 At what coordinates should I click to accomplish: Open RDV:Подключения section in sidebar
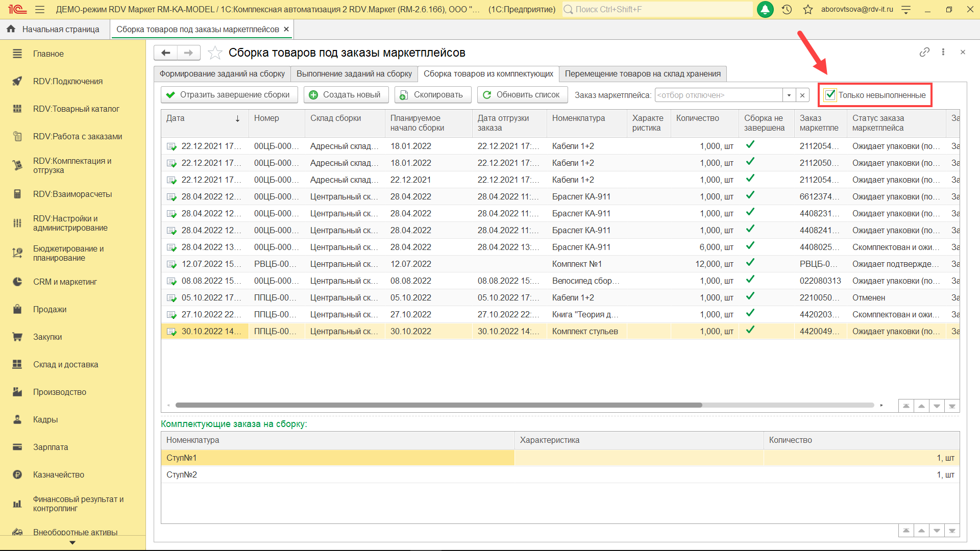click(67, 81)
